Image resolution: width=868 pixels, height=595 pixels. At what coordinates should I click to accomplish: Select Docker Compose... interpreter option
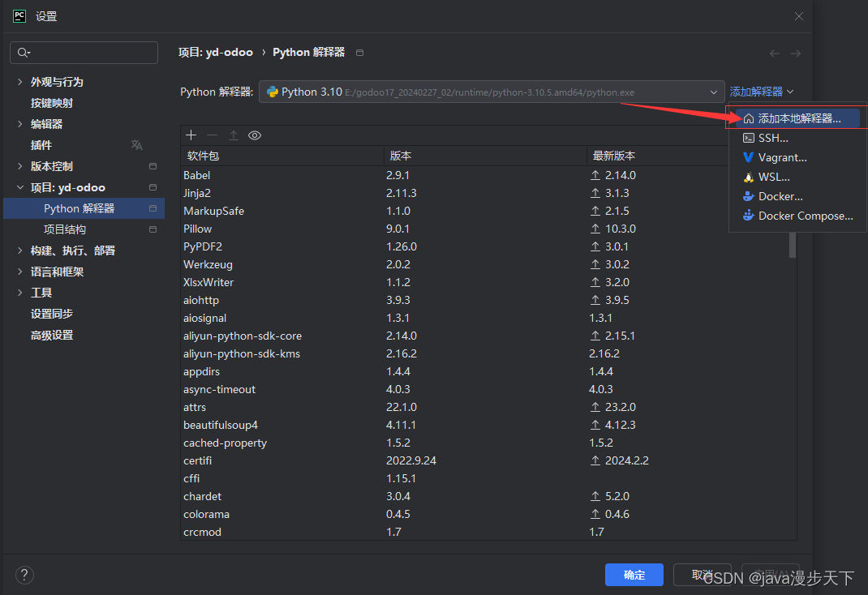pos(797,216)
